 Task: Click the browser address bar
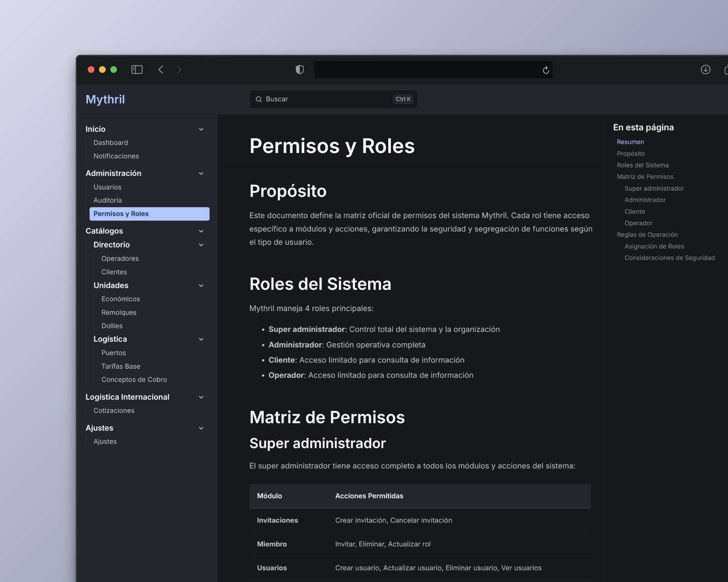pyautogui.click(x=433, y=70)
